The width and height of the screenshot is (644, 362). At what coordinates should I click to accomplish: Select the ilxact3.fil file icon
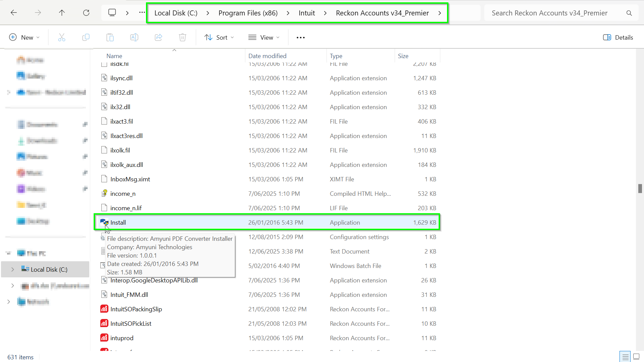pyautogui.click(x=104, y=121)
